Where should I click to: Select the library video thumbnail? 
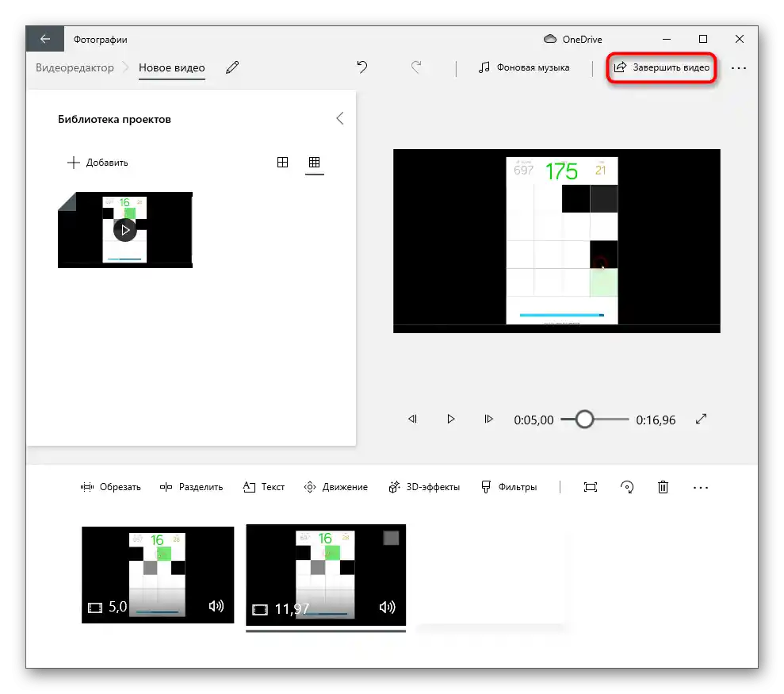click(125, 230)
